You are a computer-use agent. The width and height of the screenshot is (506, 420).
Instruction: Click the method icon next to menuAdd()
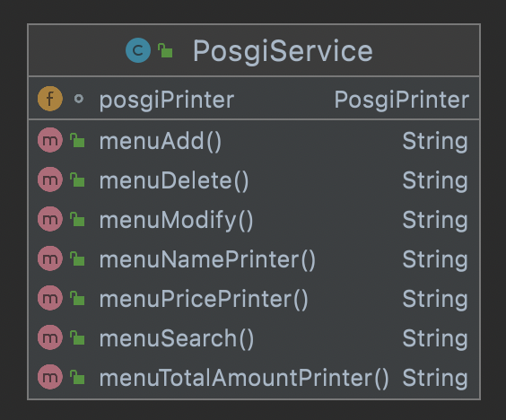coord(50,140)
